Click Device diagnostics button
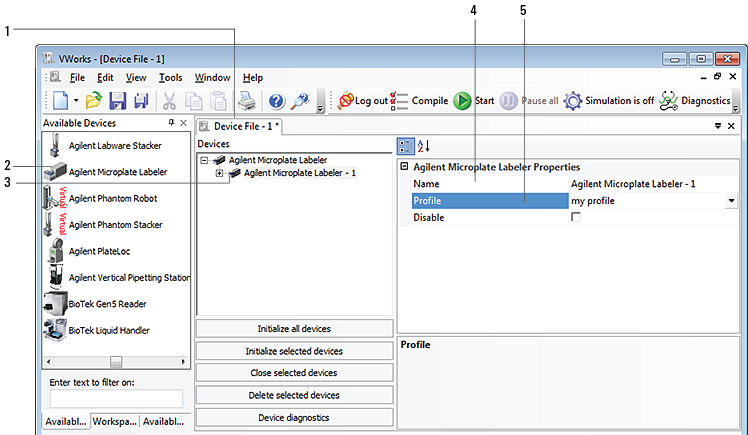Screen dimensions: 748x435 pos(294,417)
